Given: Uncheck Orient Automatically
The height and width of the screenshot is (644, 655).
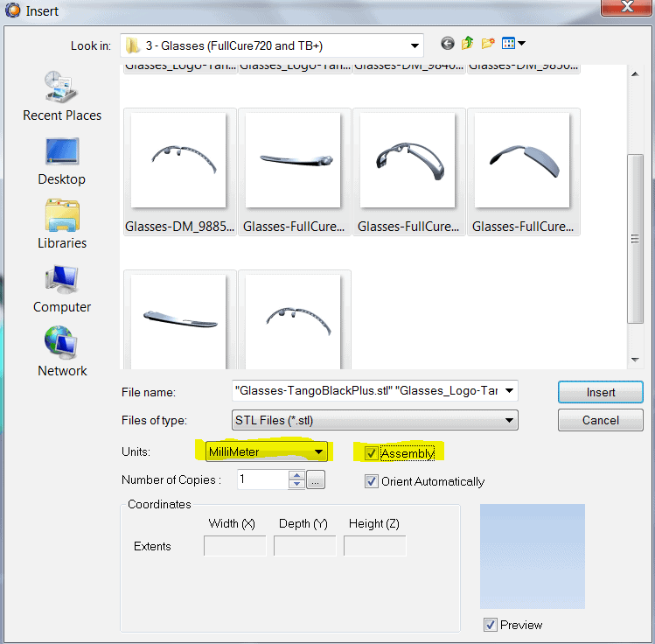Looking at the screenshot, I should pyautogui.click(x=373, y=481).
